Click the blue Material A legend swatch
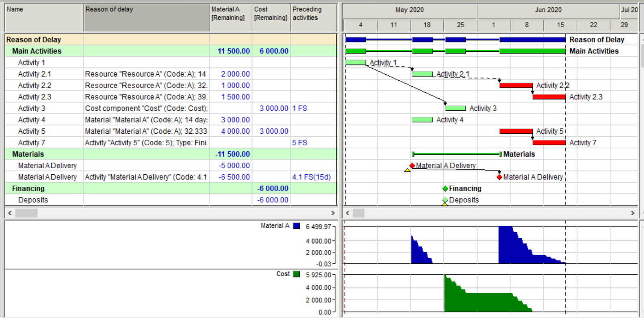Image resolution: width=644 pixels, height=318 pixels. [297, 226]
